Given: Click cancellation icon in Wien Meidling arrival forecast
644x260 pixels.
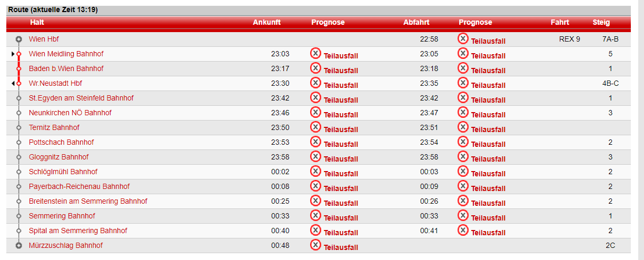Looking at the screenshot, I should click(x=315, y=53).
